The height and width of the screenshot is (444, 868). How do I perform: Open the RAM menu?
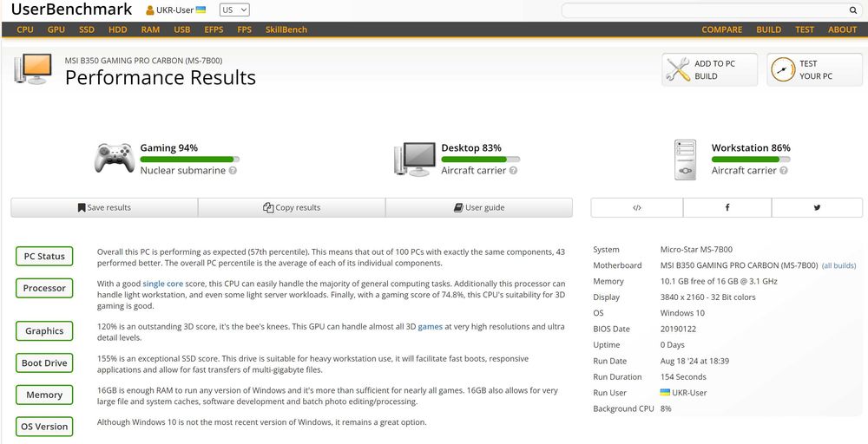(x=150, y=29)
